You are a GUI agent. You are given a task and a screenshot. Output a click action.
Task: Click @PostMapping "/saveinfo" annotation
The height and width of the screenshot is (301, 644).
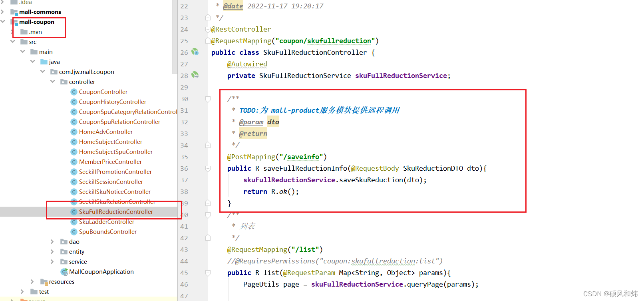click(x=277, y=157)
